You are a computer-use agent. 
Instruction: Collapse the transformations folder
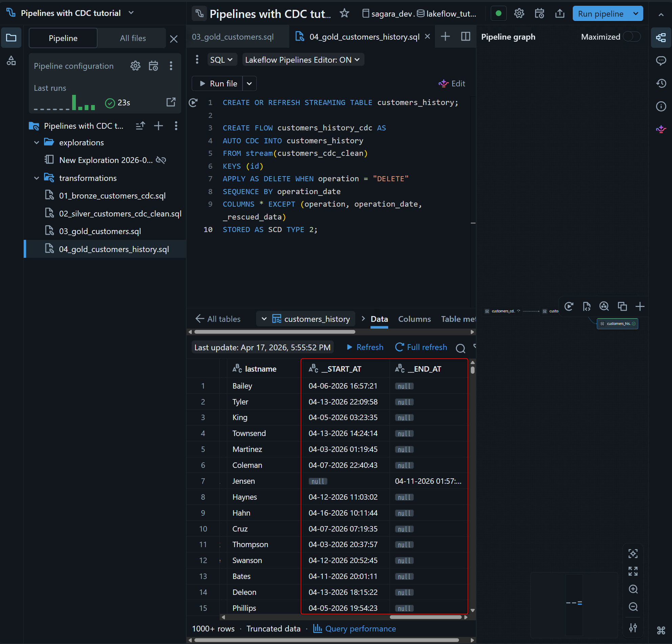tap(37, 178)
